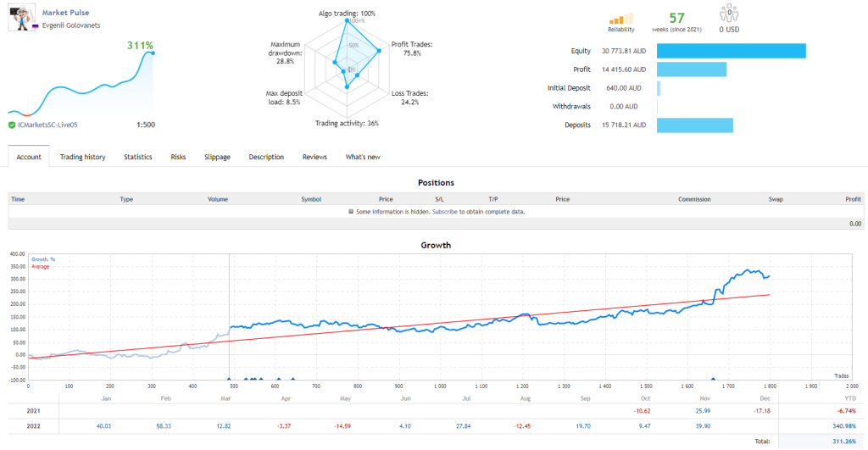Click the 'Growth, %' legend label in chart
This screenshot has width=868, height=450.
(43, 259)
